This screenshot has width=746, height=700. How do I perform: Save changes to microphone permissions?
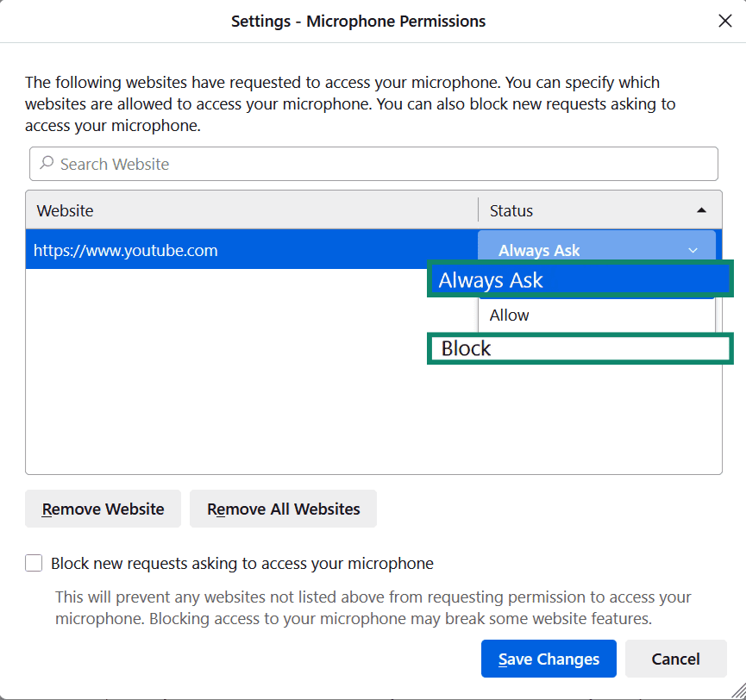click(x=549, y=659)
